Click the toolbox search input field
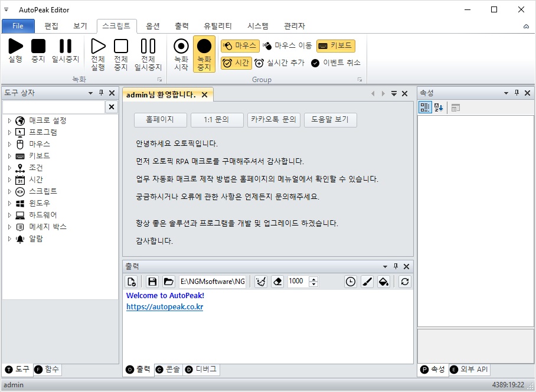 (x=54, y=107)
